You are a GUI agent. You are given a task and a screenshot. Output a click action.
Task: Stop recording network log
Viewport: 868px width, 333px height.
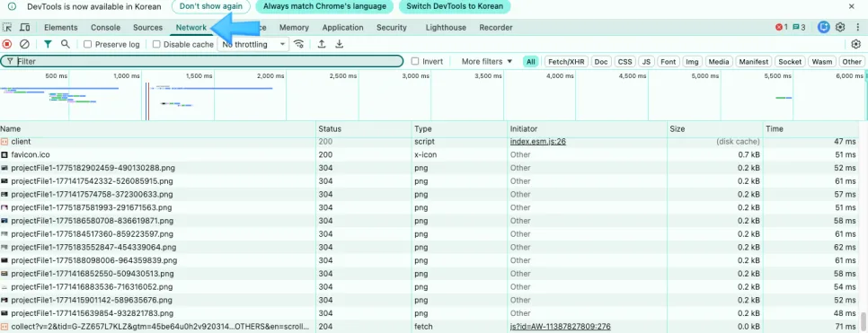pos(7,44)
